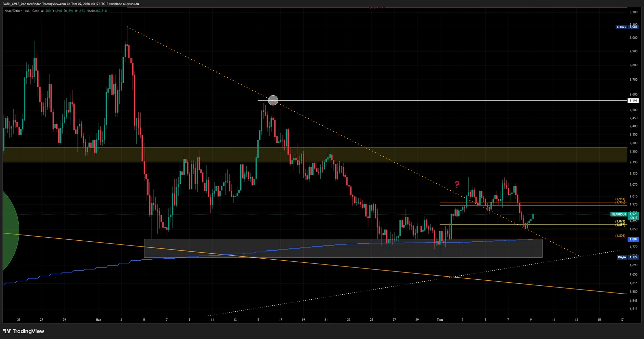Click the TradingView logo at bottom left
The width and height of the screenshot is (644, 339).
coord(24,331)
